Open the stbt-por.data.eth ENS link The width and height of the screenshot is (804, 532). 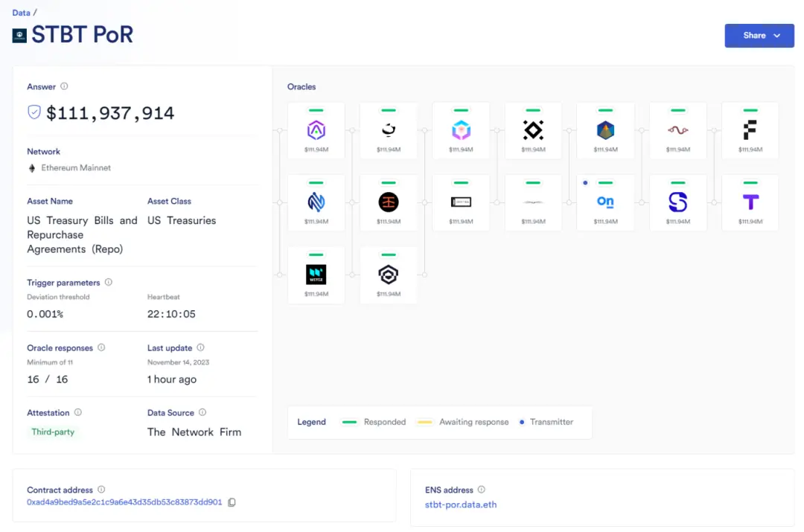point(461,504)
